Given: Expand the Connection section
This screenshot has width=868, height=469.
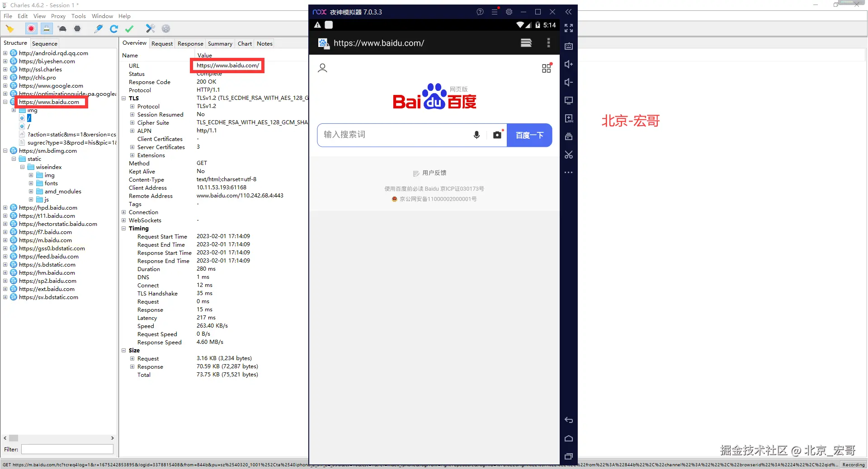Looking at the screenshot, I should pyautogui.click(x=124, y=212).
